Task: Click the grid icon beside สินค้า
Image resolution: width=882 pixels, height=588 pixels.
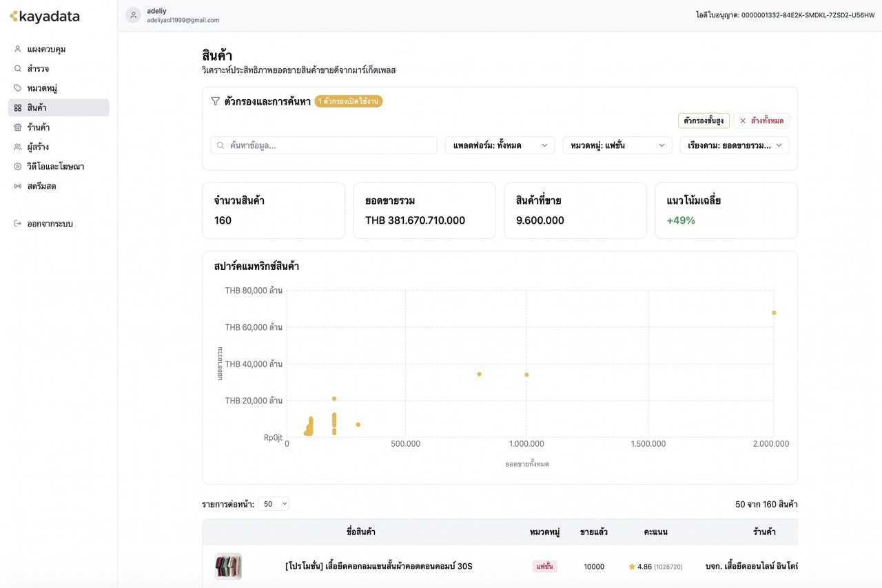Action: [x=18, y=108]
